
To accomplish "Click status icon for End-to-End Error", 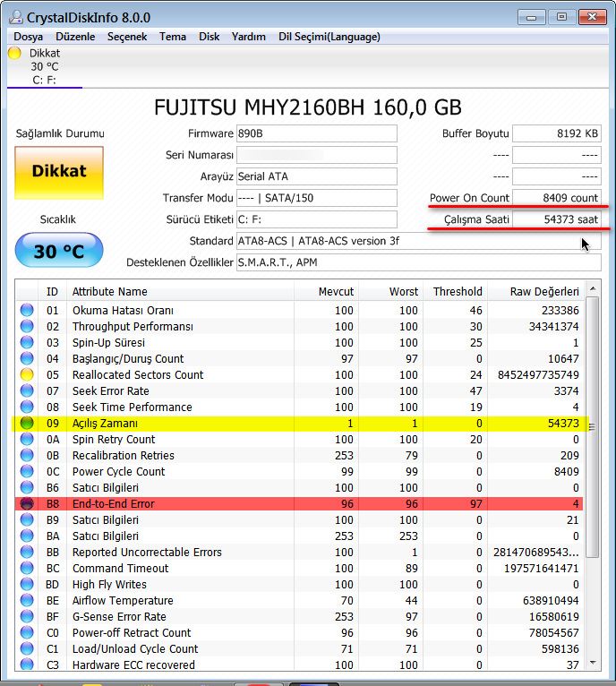I will [x=27, y=503].
